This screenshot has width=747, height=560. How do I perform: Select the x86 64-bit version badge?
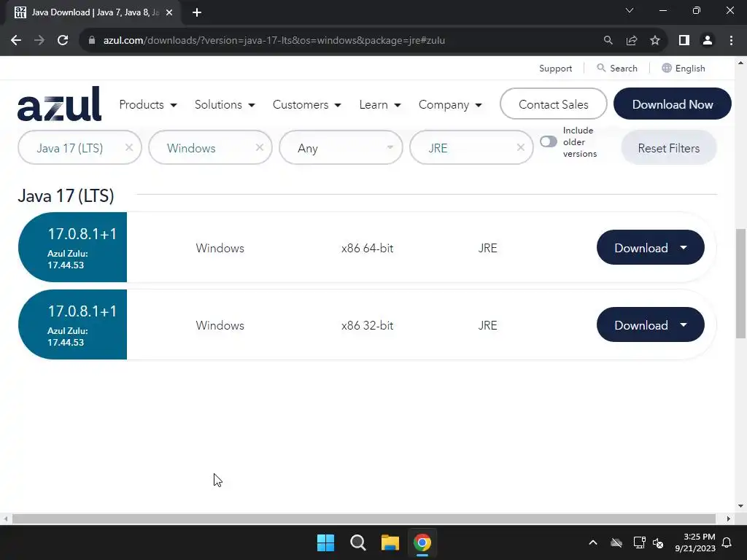pos(72,247)
